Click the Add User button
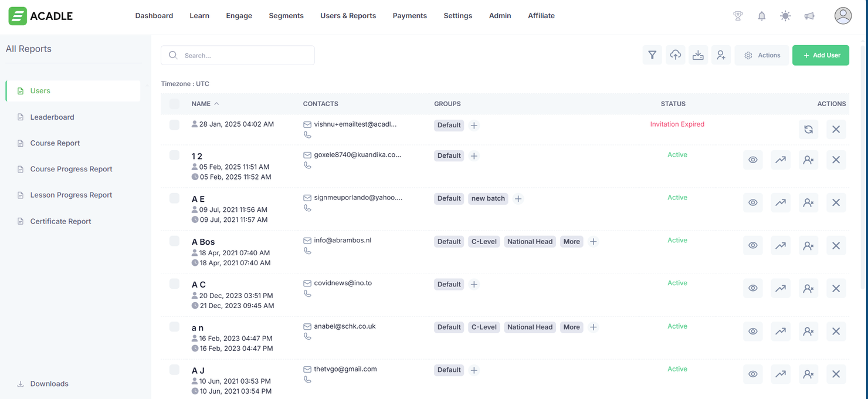The height and width of the screenshot is (399, 868). click(x=820, y=55)
